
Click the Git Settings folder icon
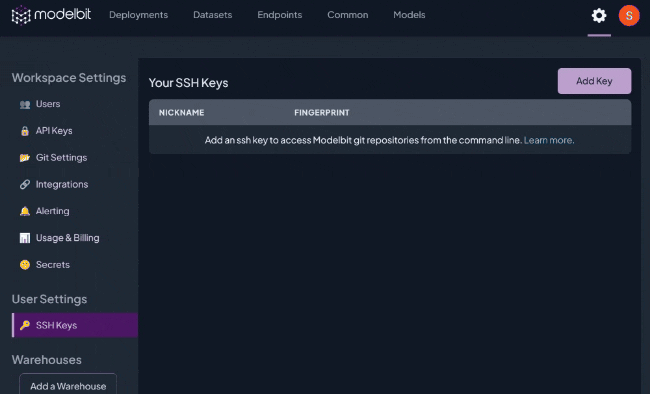[x=25, y=158]
